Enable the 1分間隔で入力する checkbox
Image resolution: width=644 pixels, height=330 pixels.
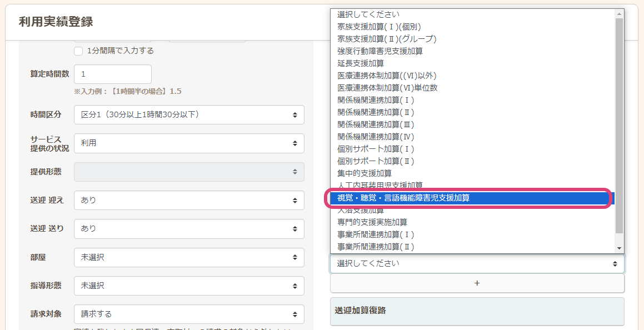pos(79,51)
